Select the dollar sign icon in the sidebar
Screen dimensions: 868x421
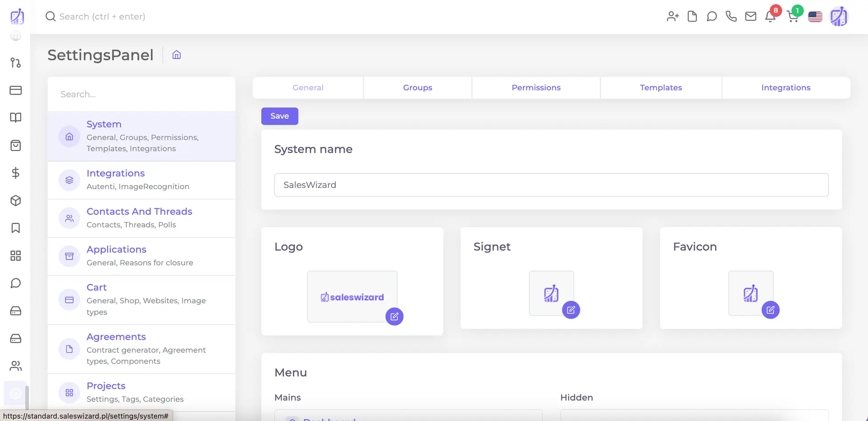pos(15,173)
